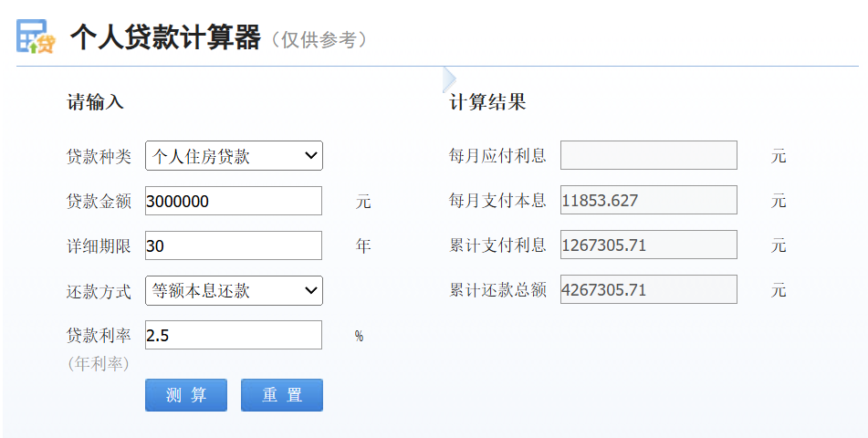Viewport: 868px width, 438px height.
Task: Click the 还款方式 label text
Action: pyautogui.click(x=99, y=291)
